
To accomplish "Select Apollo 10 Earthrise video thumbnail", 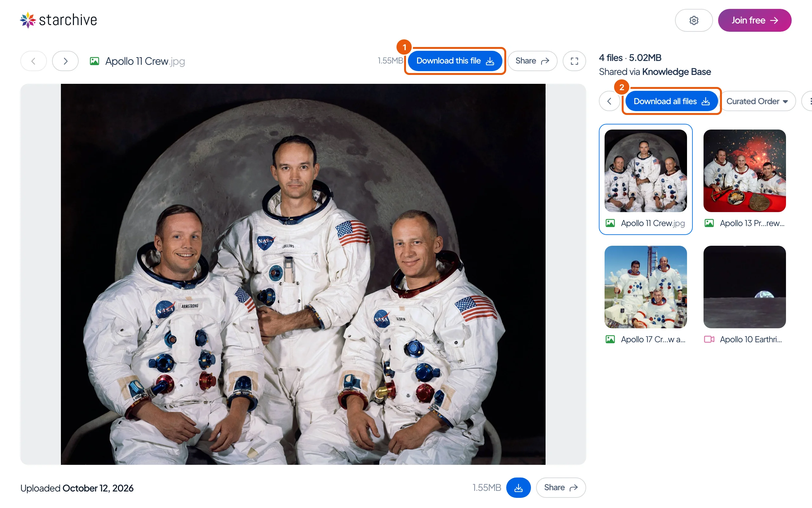I will pos(744,287).
